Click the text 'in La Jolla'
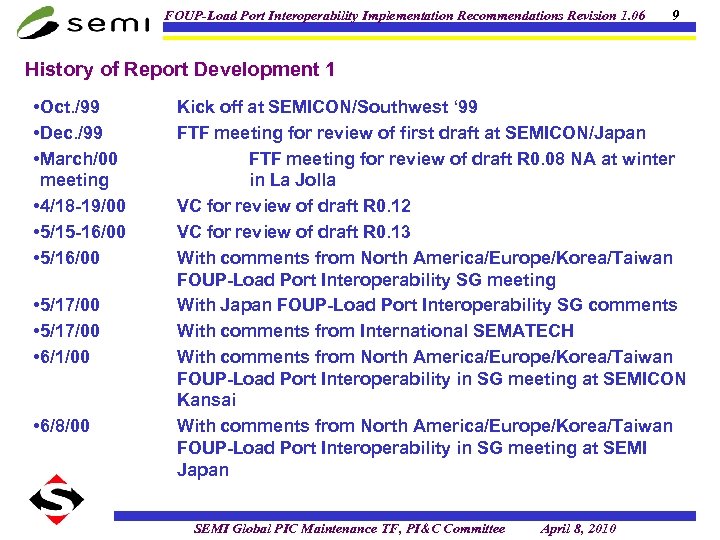The height and width of the screenshot is (540, 720). coord(292,180)
